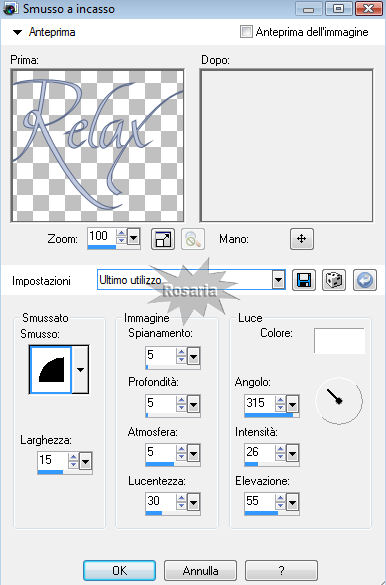Viewport: 386px width, 585px height.
Task: Open the Elevazione slider dropdown
Action: pos(292,503)
